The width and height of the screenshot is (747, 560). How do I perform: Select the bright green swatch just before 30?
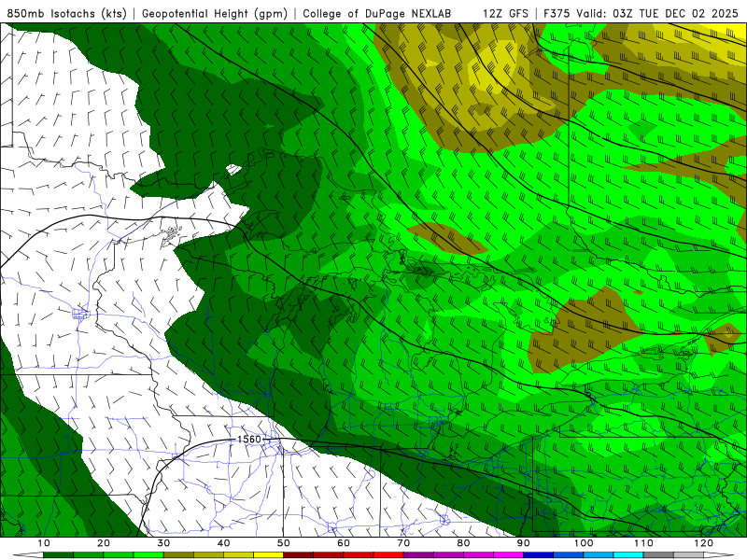pyautogui.click(x=148, y=555)
